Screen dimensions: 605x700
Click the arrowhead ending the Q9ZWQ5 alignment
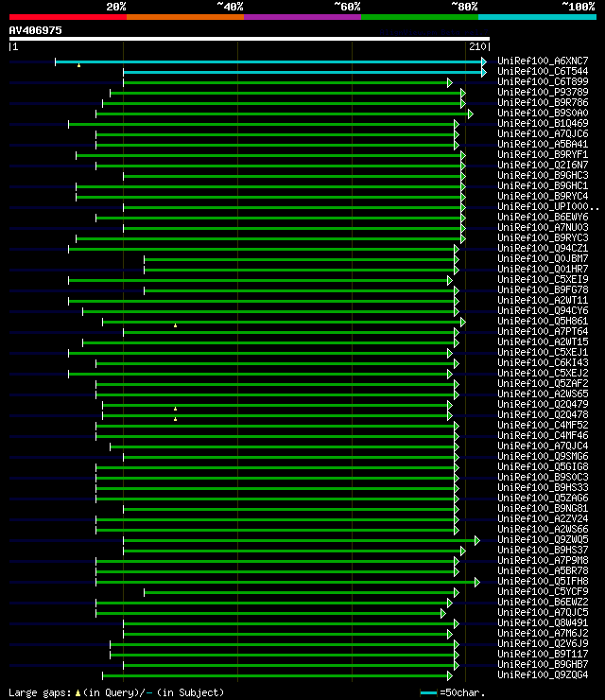[477, 541]
